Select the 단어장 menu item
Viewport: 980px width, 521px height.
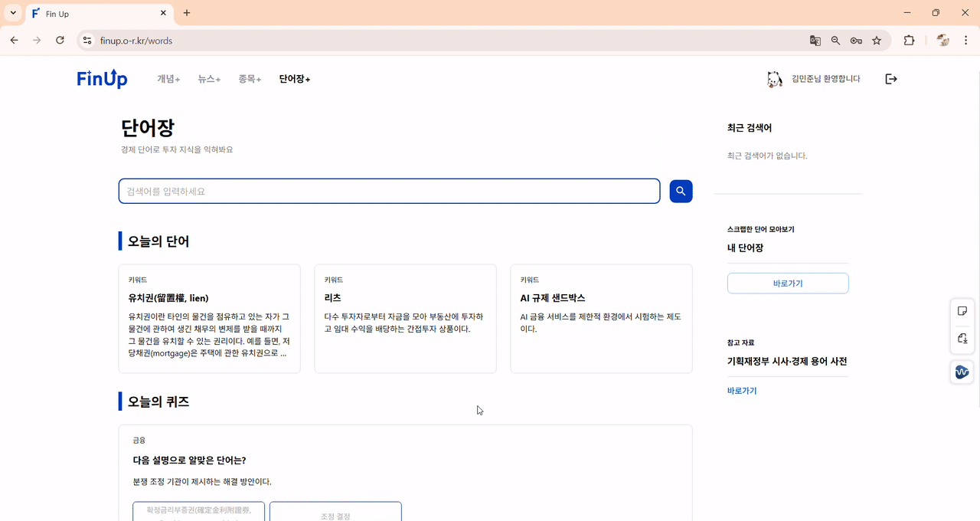(x=294, y=78)
